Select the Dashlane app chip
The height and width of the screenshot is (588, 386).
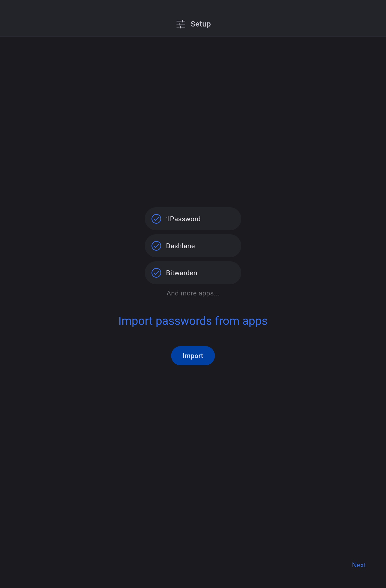coord(193,246)
